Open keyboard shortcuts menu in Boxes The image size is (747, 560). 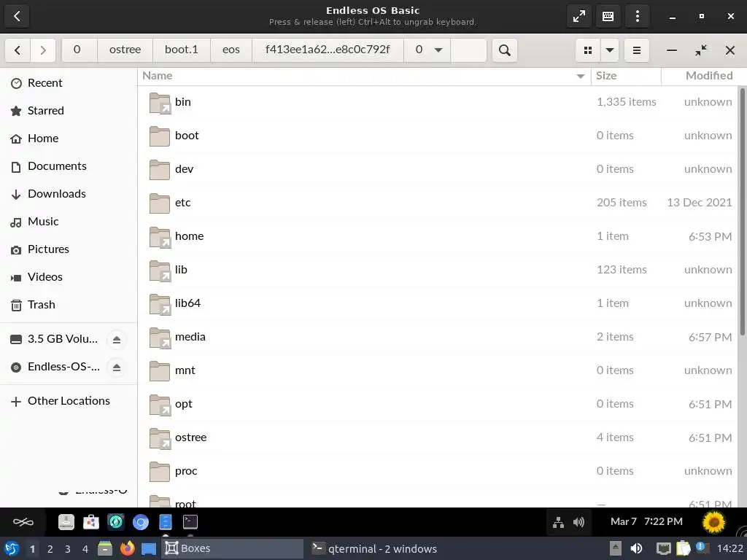point(608,16)
